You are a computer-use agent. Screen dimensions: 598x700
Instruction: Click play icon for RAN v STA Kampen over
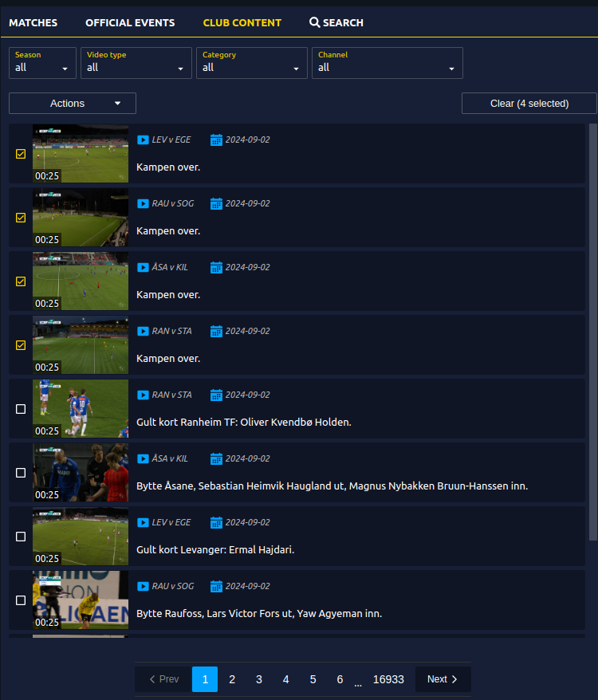(143, 331)
